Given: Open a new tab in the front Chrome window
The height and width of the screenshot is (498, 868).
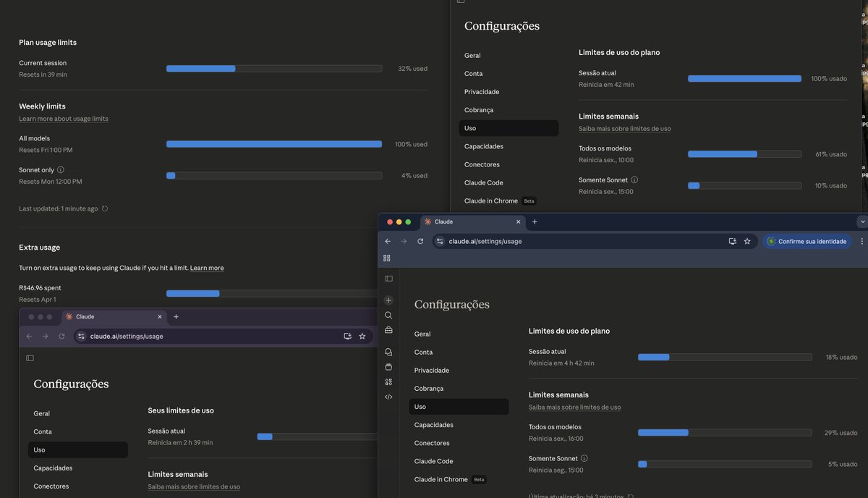Looking at the screenshot, I should (x=535, y=221).
